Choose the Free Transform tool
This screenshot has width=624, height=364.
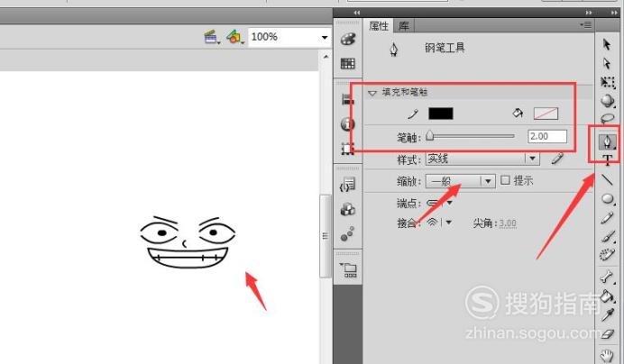(x=607, y=82)
